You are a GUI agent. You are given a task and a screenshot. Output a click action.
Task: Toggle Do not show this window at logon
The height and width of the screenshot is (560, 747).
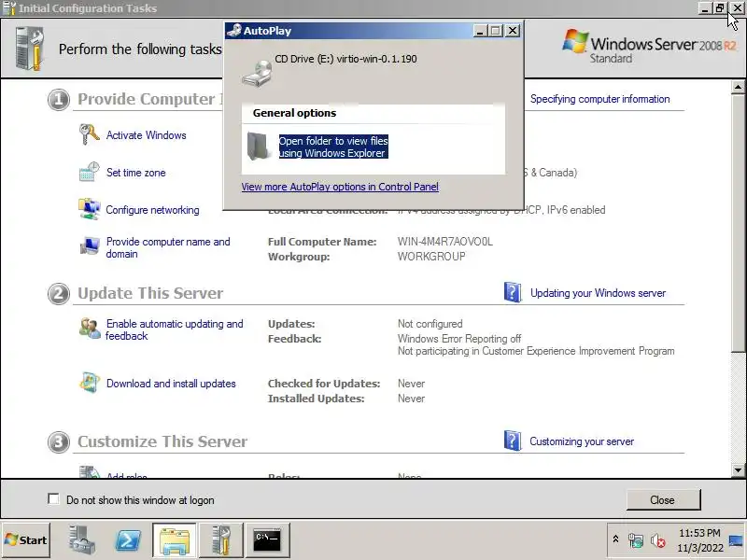click(53, 499)
